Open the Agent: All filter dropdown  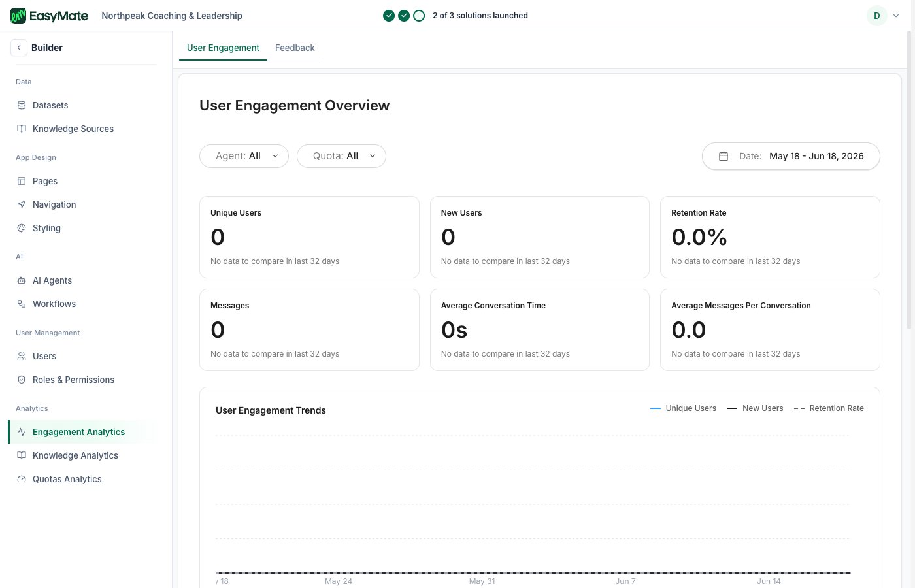tap(244, 156)
